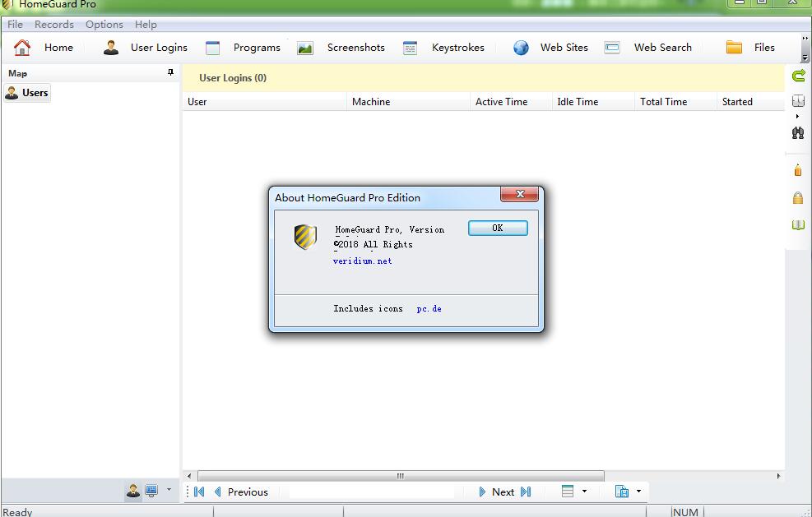The height and width of the screenshot is (517, 812).
Task: Open User Logins toolbar icon
Action: (111, 48)
